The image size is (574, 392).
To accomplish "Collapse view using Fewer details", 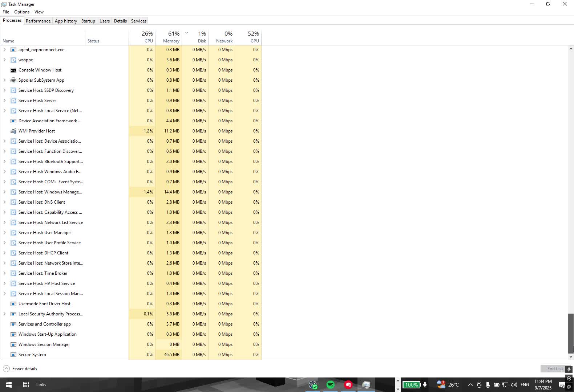I will (x=20, y=369).
